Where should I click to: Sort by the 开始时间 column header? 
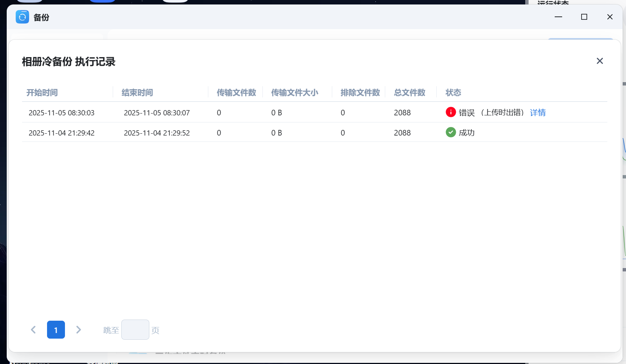[41, 92]
